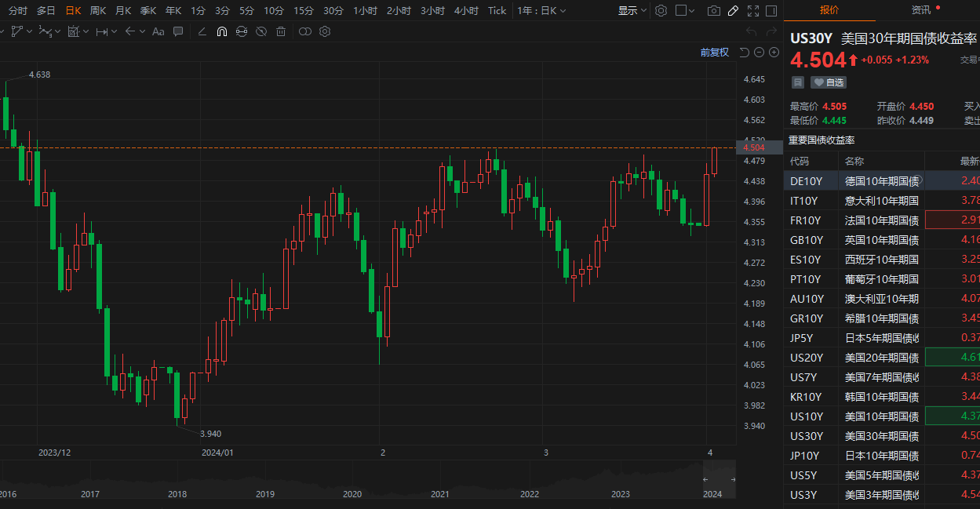Take a chart screenshot with camera icon

713,11
